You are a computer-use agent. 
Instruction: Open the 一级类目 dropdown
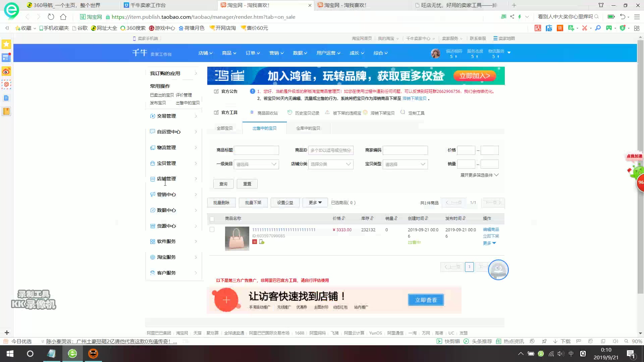[x=256, y=164]
